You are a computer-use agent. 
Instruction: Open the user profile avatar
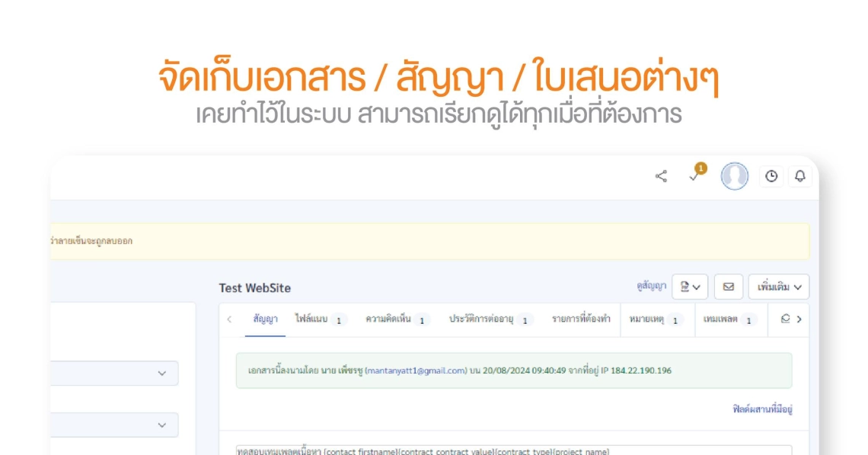(734, 176)
